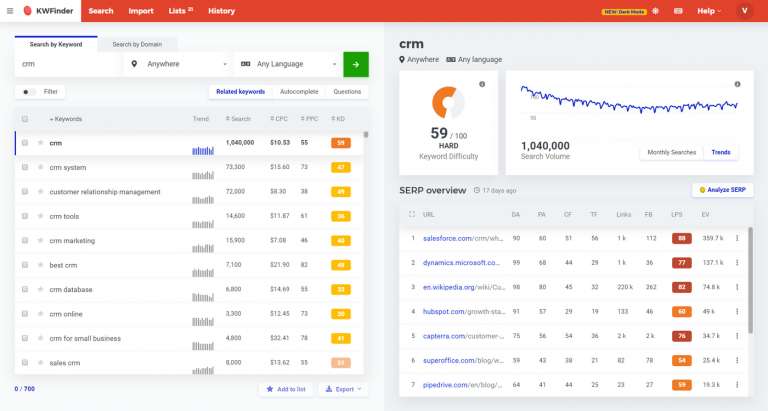The image size is (768, 411).
Task: Open options for en.wikipedia.org result
Action: click(737, 287)
